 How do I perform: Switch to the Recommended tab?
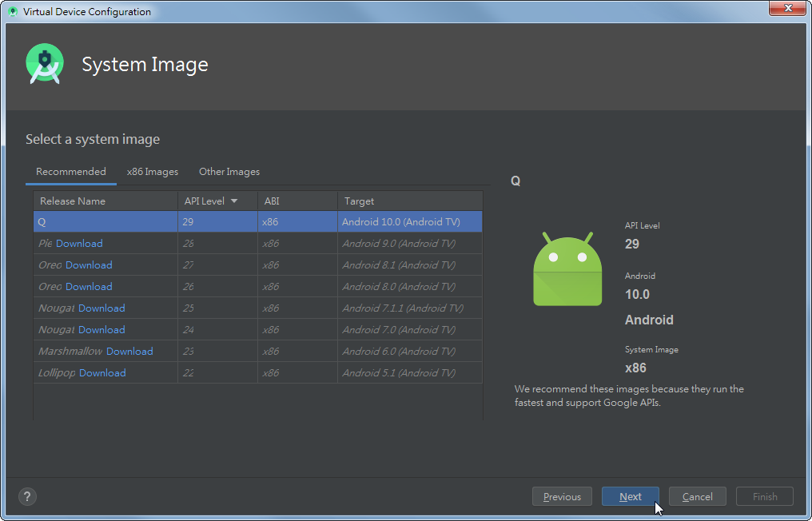[x=71, y=172]
